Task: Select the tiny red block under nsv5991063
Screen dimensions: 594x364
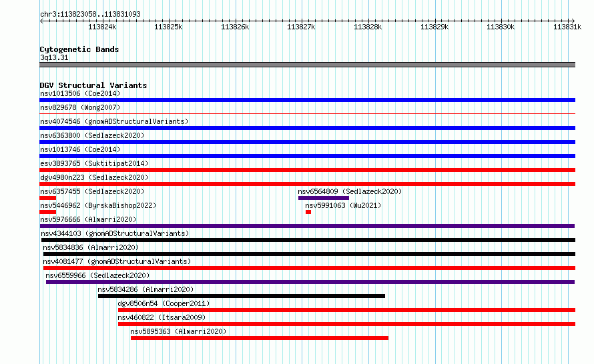Action: 308,212
